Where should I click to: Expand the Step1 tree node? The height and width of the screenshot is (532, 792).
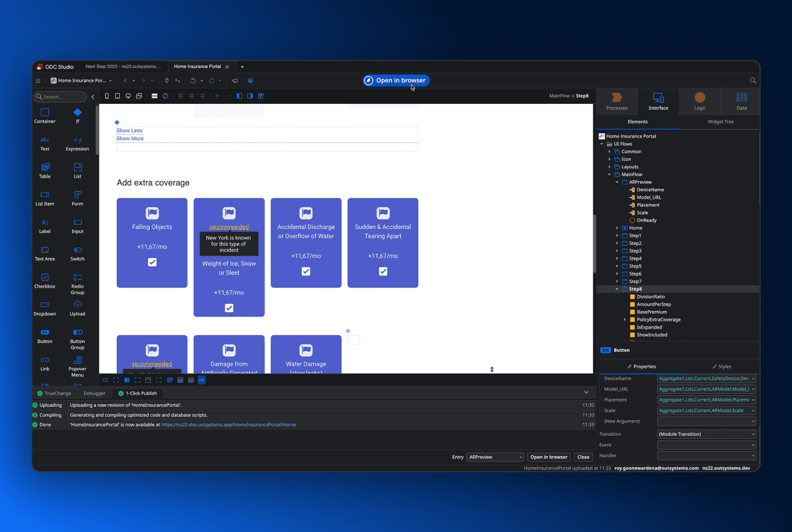click(617, 236)
